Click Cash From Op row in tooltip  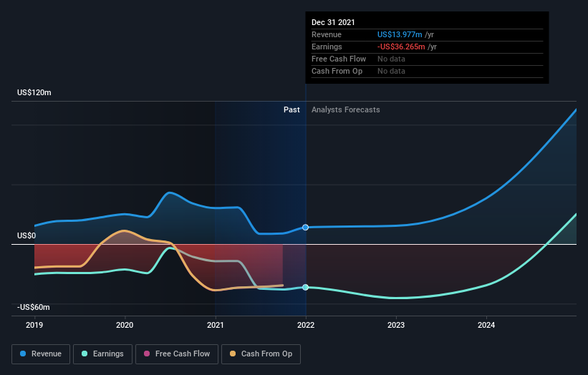tap(427, 71)
